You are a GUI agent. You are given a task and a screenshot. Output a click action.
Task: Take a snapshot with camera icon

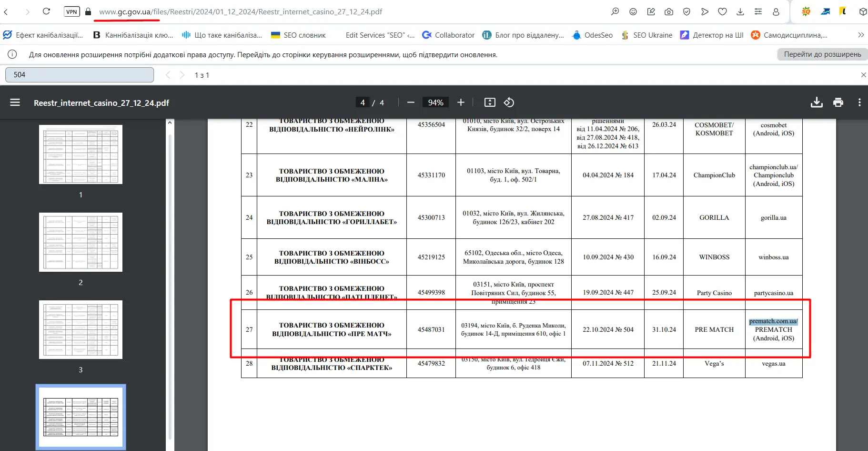pos(669,12)
